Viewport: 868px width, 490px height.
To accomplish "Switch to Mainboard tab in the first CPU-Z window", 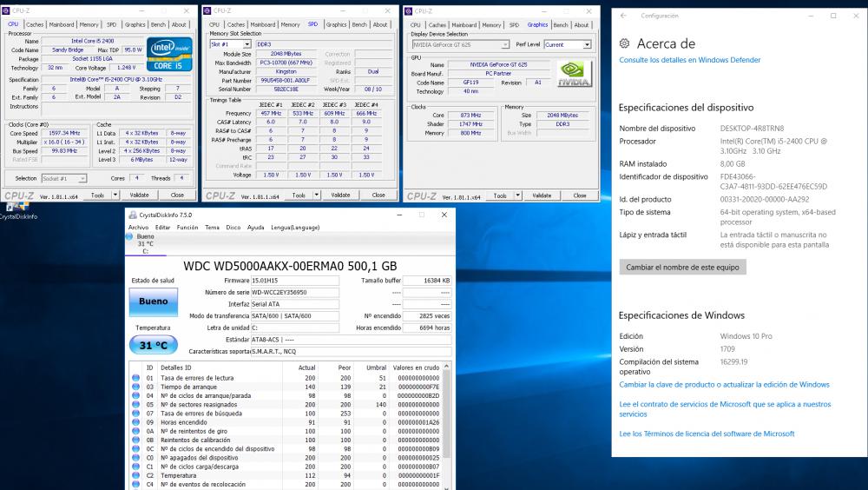I will [62, 25].
